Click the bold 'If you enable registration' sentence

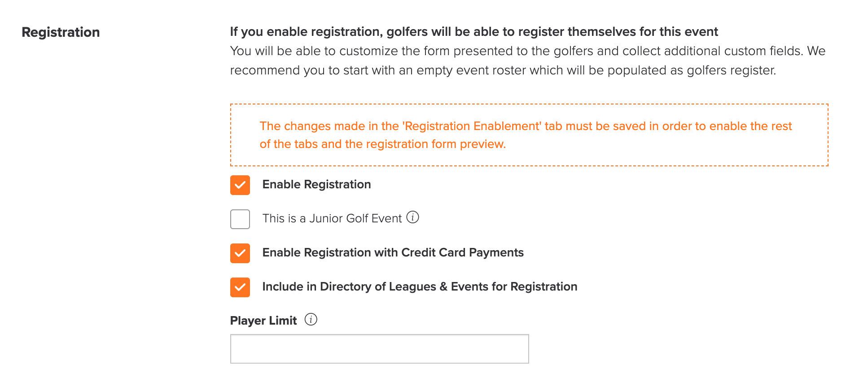474,31
